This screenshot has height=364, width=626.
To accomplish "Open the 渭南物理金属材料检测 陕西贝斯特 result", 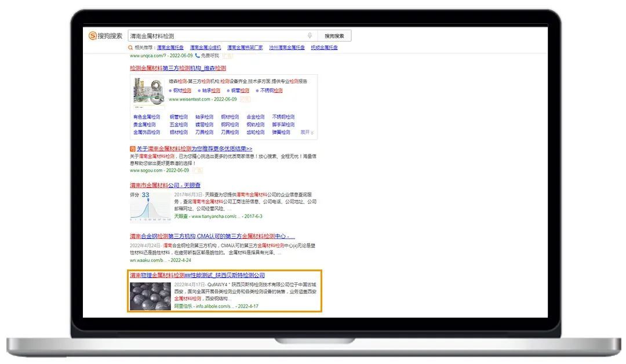I will pos(197,275).
